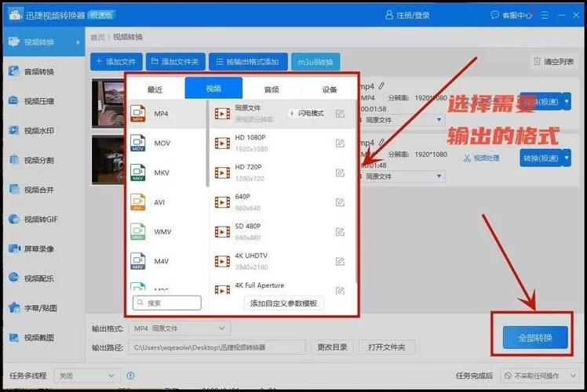
Task: Open the hamburger menu in the title bar
Action: pyautogui.click(x=545, y=15)
